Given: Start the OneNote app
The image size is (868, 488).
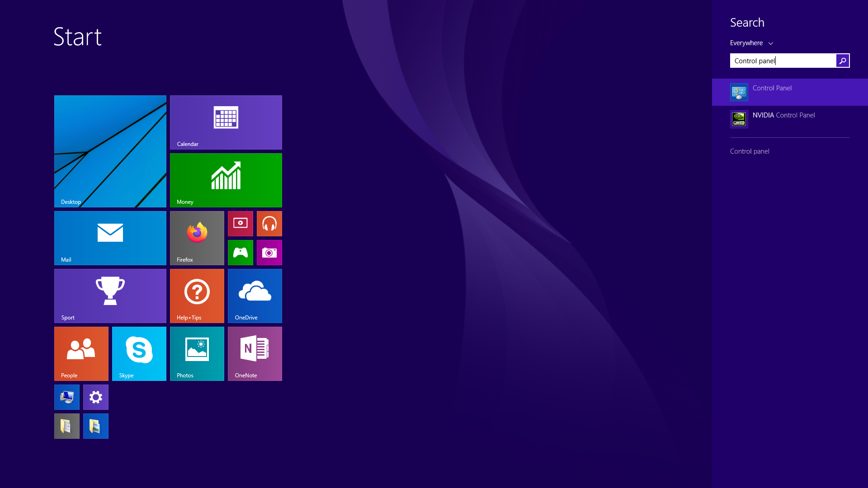Looking at the screenshot, I should coord(255,353).
